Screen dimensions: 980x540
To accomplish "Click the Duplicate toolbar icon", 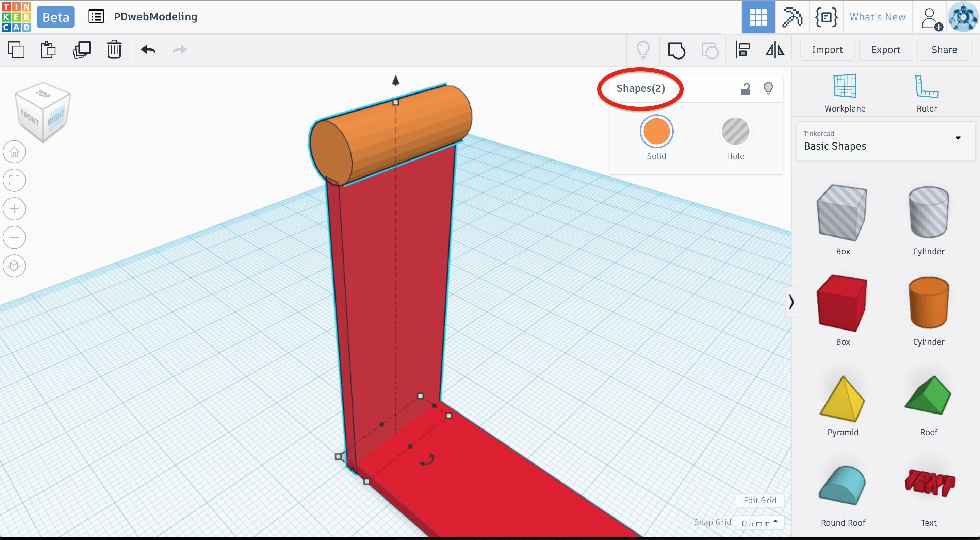I will pyautogui.click(x=81, y=50).
